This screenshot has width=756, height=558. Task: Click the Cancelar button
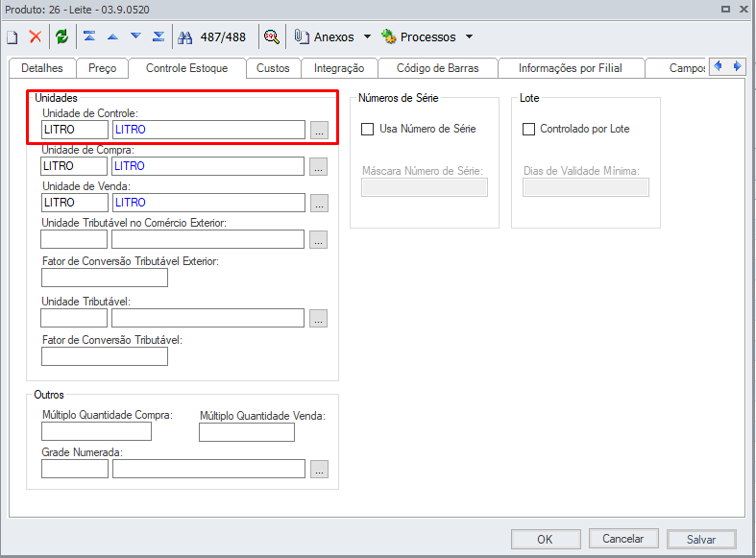pyautogui.click(x=622, y=539)
